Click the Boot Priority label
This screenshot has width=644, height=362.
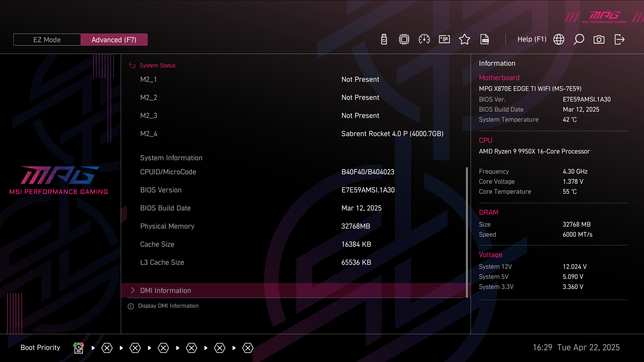point(40,348)
